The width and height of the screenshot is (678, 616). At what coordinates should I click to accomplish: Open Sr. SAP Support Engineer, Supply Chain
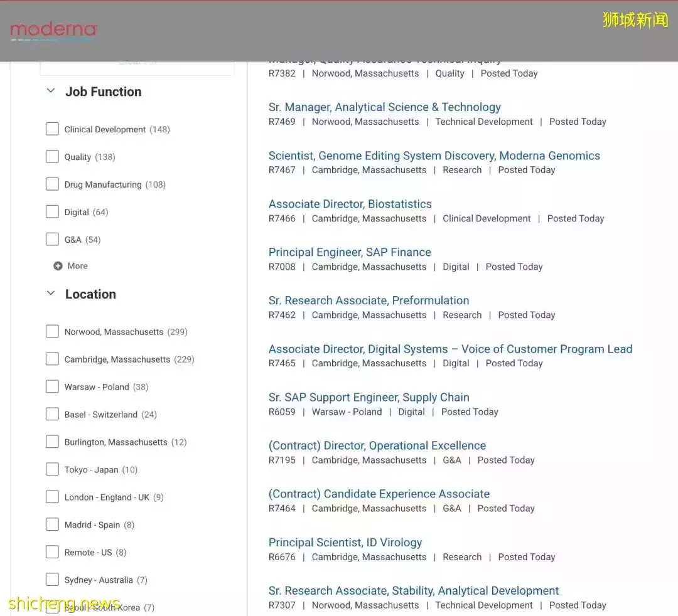coord(369,398)
